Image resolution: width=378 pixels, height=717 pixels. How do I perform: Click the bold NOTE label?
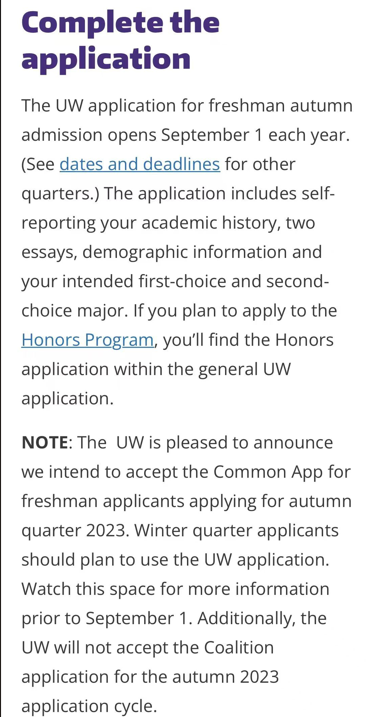pos(44,442)
